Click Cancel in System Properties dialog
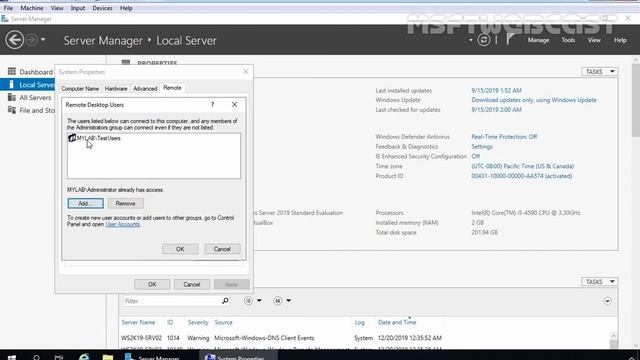This screenshot has width=640, height=360. pyautogui.click(x=191, y=284)
